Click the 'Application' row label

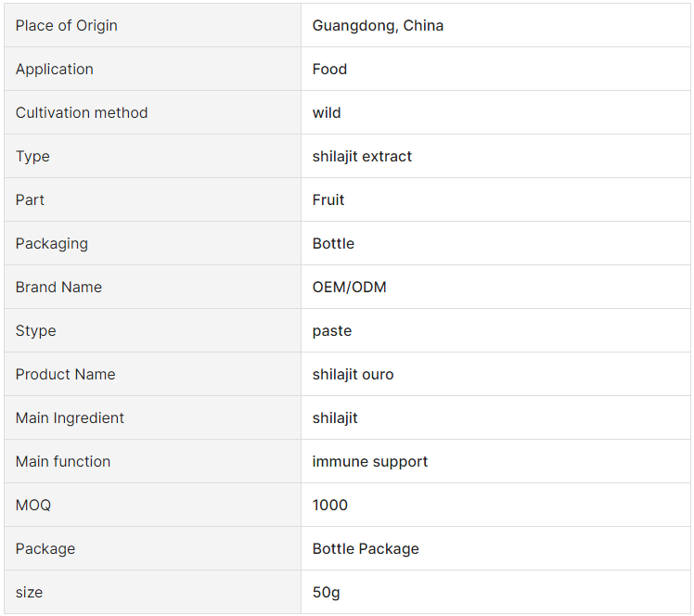[55, 69]
